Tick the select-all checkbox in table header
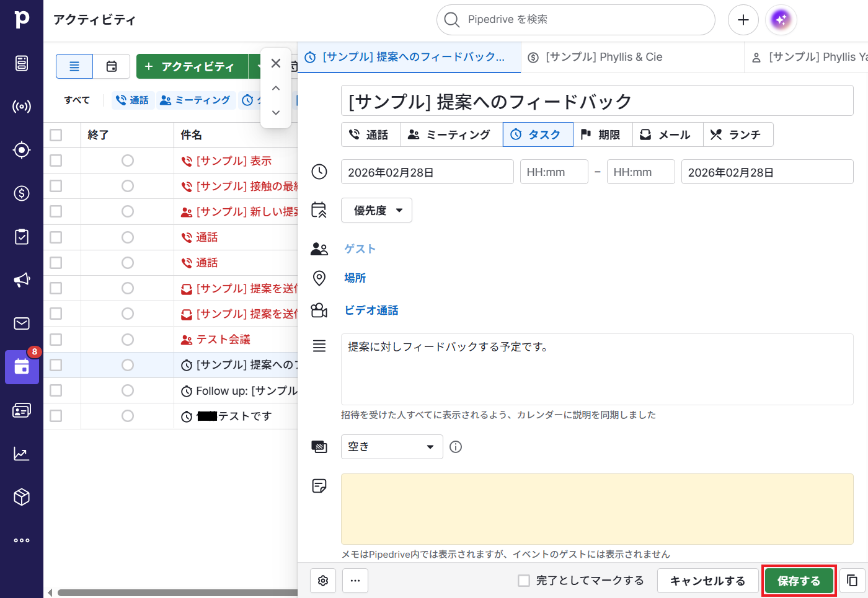Image resolution: width=868 pixels, height=598 pixels. pyautogui.click(x=56, y=135)
